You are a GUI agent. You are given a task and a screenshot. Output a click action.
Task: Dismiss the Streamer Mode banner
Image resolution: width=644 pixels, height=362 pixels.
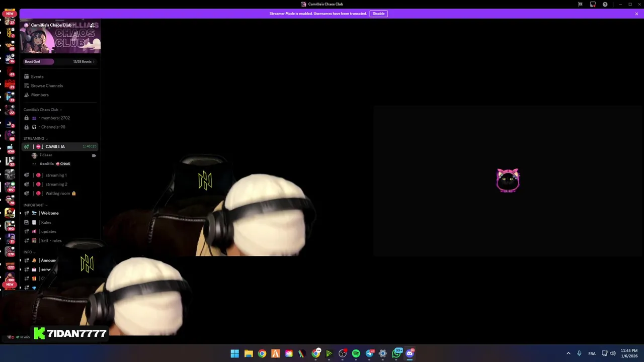click(636, 14)
